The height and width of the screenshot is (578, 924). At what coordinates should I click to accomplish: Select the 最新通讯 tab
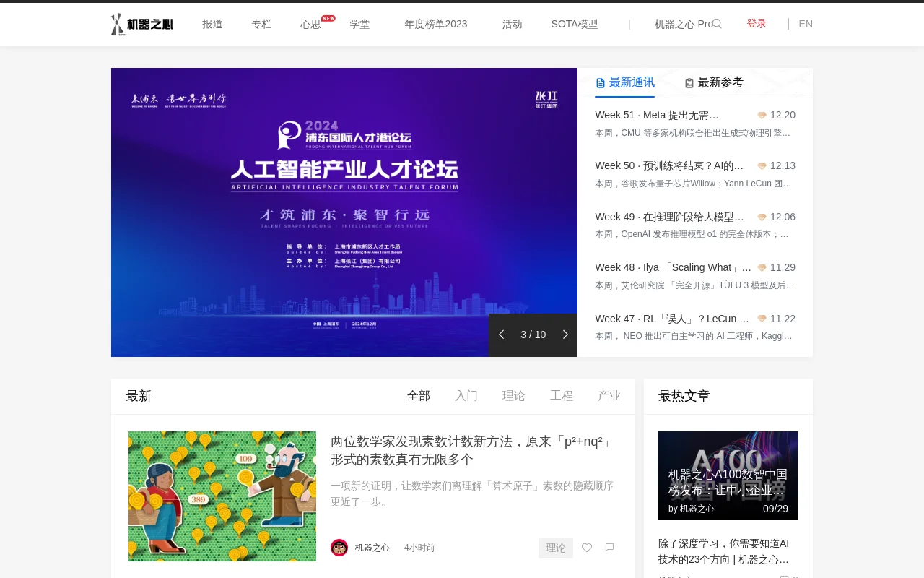coord(624,82)
